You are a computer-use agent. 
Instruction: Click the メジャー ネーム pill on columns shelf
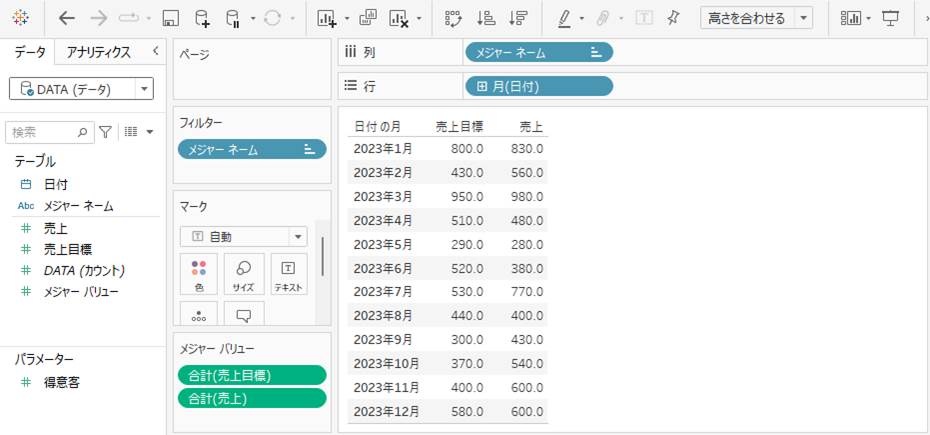click(539, 53)
